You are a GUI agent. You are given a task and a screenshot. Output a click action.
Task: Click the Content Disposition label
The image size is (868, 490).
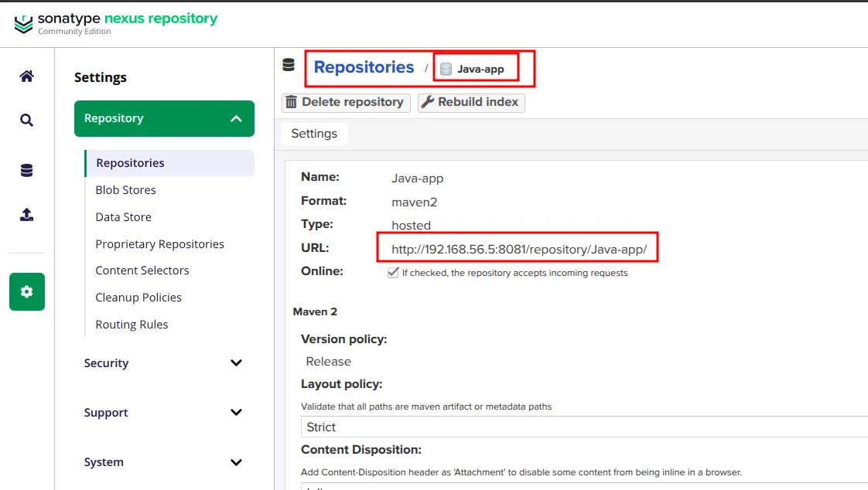coord(361,450)
